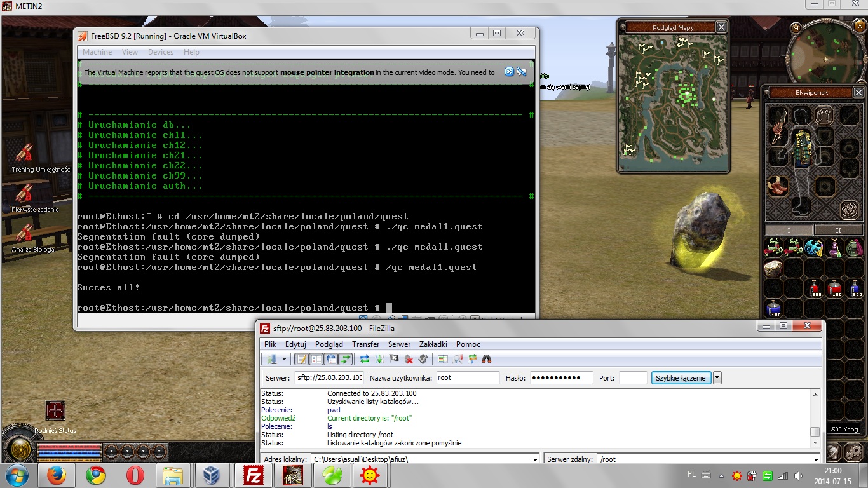Switch to inventory page I
This screenshot has height=488, width=868.
coord(789,230)
